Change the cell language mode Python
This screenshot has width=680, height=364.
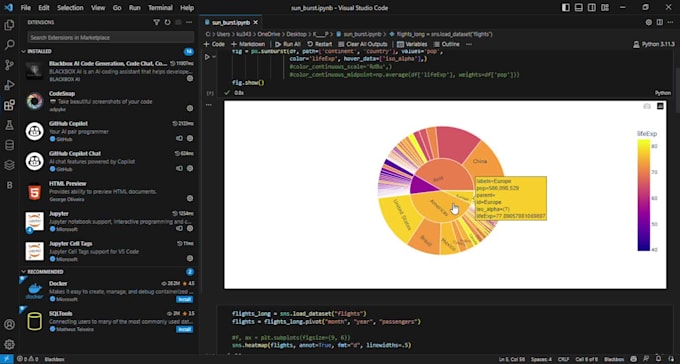(662, 93)
